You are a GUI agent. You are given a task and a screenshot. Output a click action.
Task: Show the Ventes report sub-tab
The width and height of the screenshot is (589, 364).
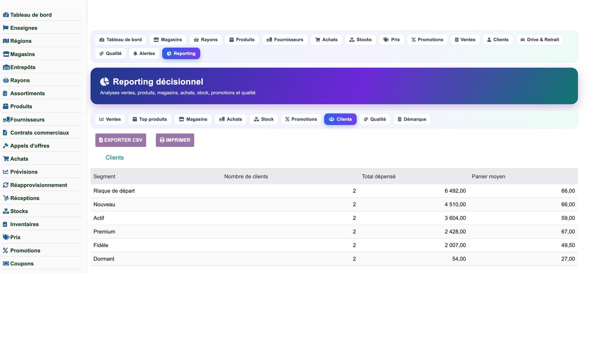(x=110, y=119)
